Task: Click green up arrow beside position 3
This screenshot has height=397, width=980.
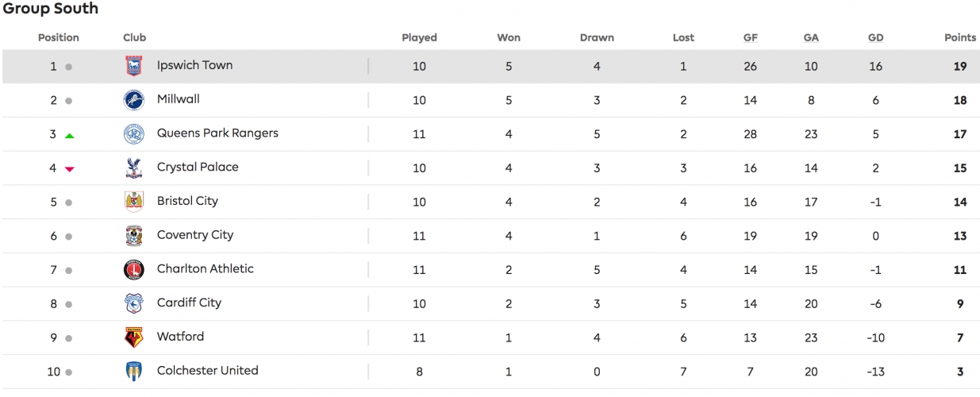Action: point(69,136)
